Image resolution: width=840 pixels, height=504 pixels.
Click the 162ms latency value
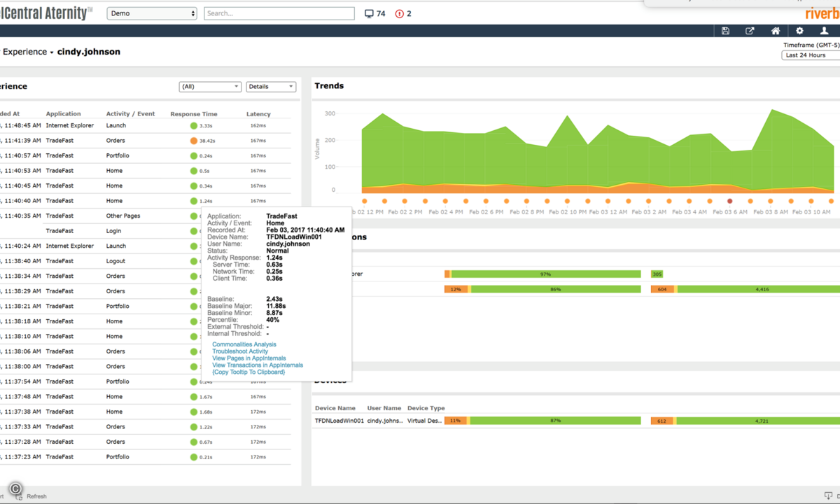258,126
